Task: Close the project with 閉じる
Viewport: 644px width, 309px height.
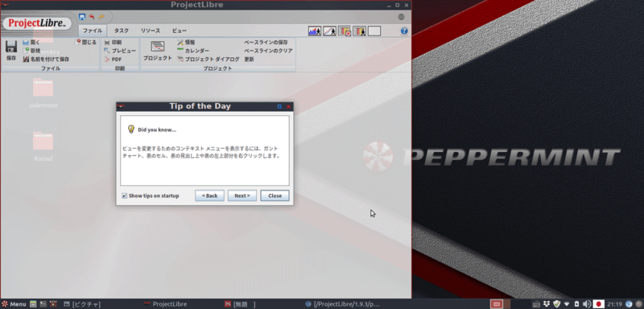Action: click(86, 43)
